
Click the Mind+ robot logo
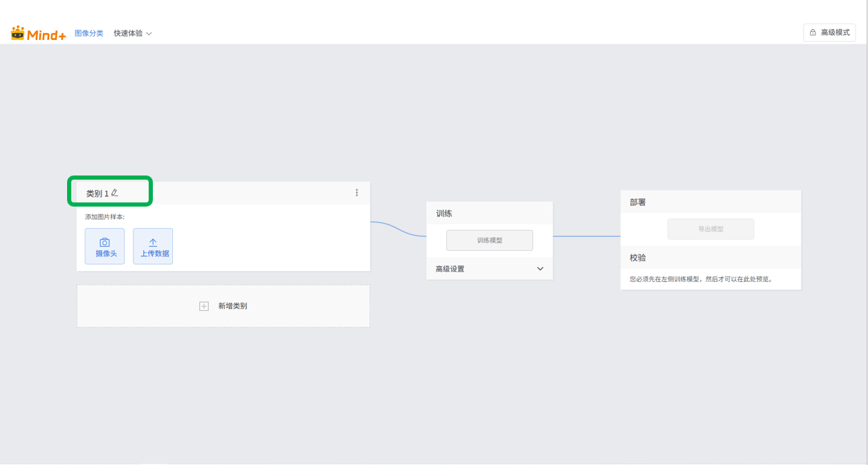point(18,32)
